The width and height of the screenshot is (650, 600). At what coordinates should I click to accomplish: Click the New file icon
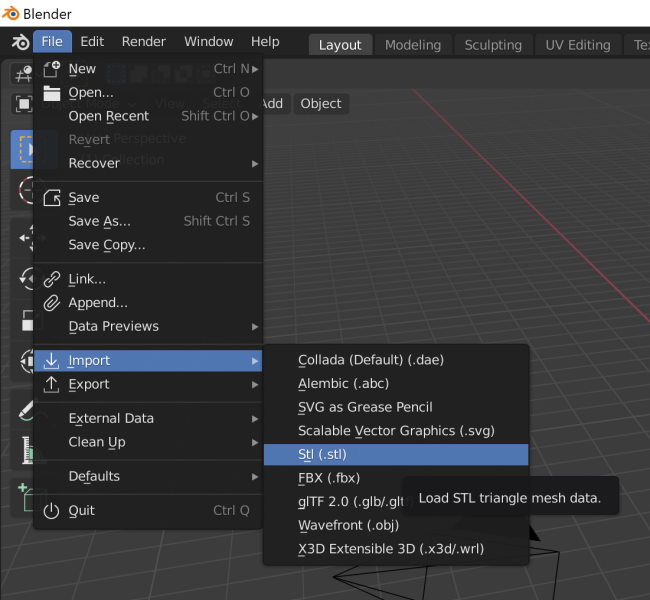tap(52, 69)
